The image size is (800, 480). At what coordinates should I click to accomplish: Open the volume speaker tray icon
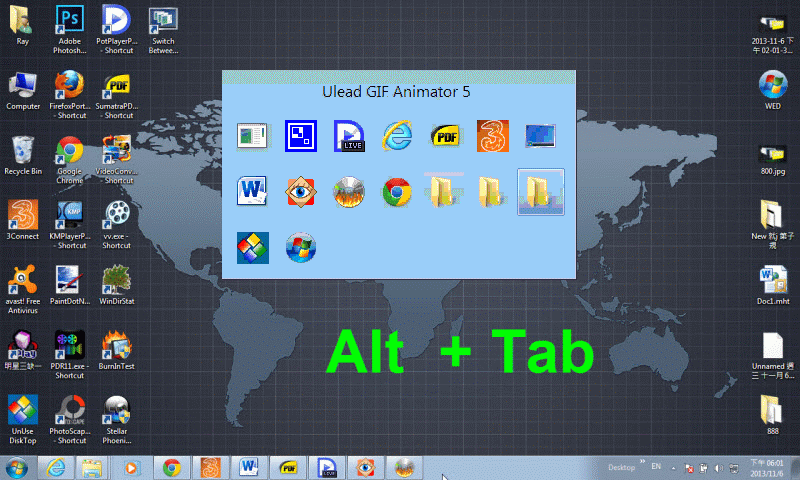(x=718, y=468)
